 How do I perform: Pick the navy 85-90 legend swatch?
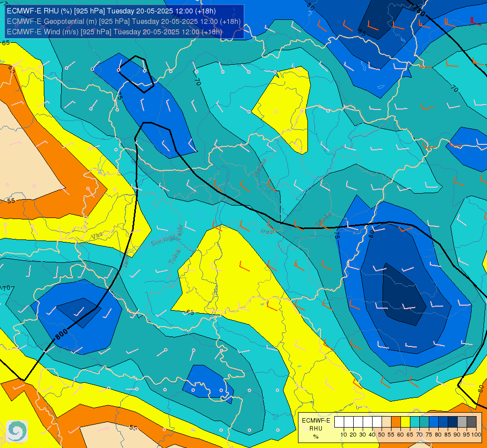click(x=453, y=422)
